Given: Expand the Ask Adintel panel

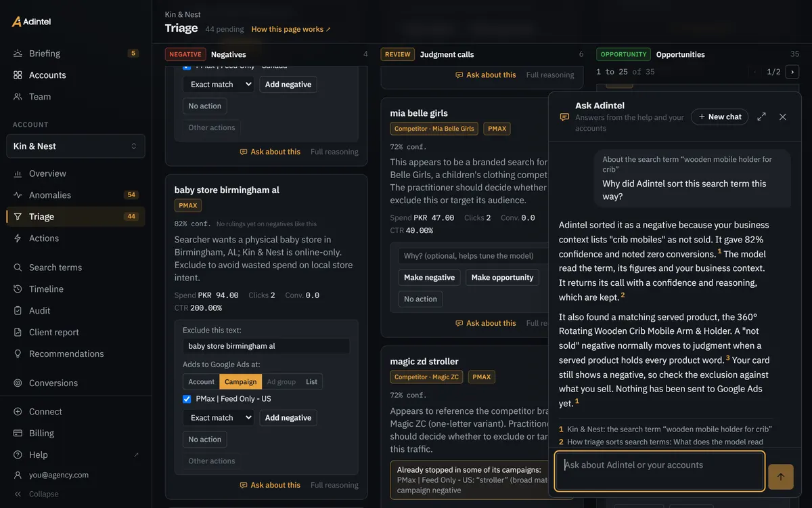Looking at the screenshot, I should pos(762,117).
